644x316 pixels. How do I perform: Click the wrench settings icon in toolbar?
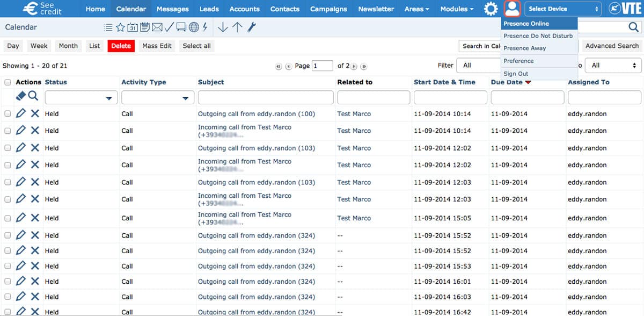pos(252,27)
